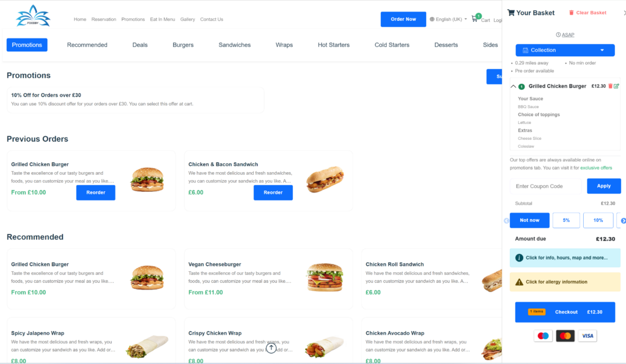Reorder the Chicken & Bacon Sandwich
This screenshot has height=364, width=626.
(273, 192)
